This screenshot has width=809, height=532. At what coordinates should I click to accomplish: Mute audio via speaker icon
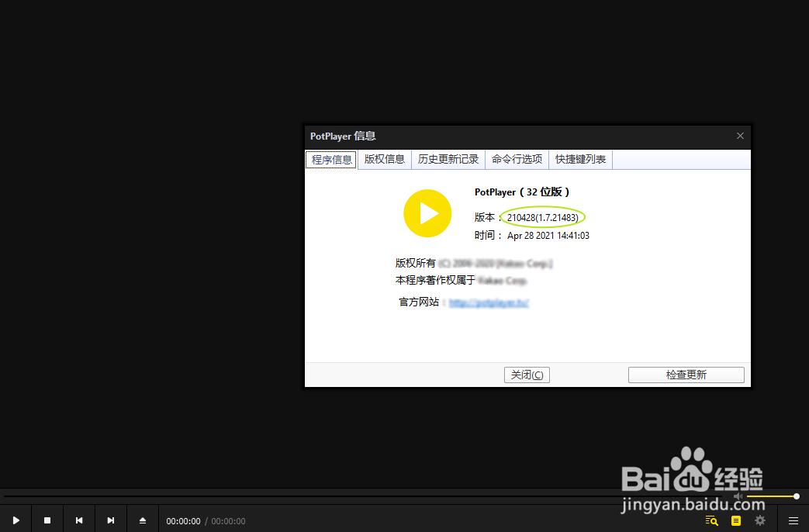coord(738,496)
